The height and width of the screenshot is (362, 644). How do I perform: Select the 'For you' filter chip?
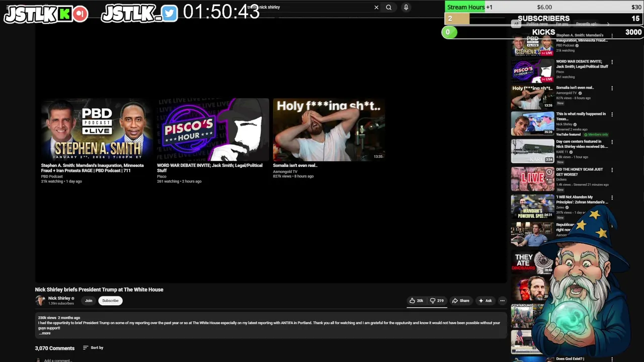tap(562, 24)
